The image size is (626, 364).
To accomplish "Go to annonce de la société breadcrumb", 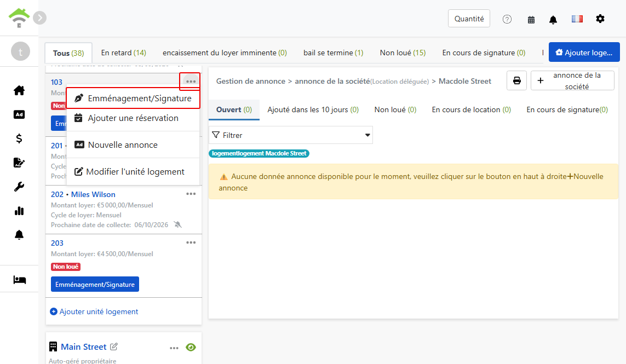I will tap(332, 81).
